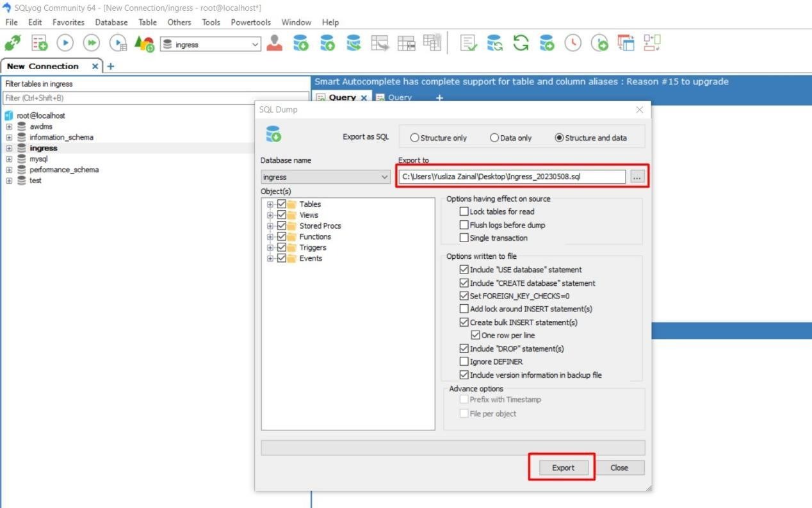Open the query history clock icon
The height and width of the screenshot is (508, 812).
point(572,43)
